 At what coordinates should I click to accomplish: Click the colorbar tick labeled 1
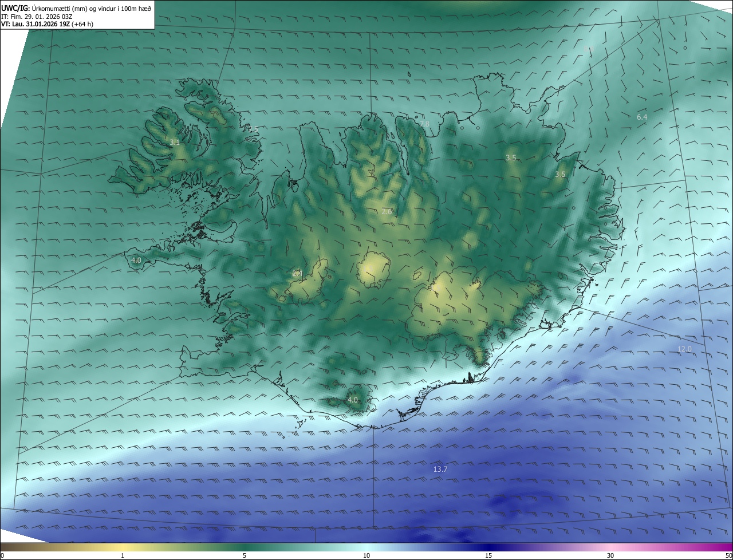123,555
